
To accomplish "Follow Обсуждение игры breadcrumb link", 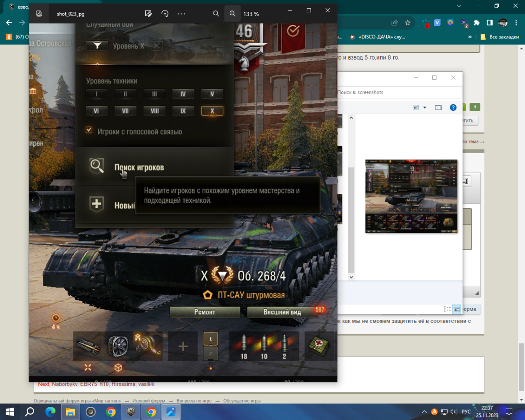I will point(242,401).
